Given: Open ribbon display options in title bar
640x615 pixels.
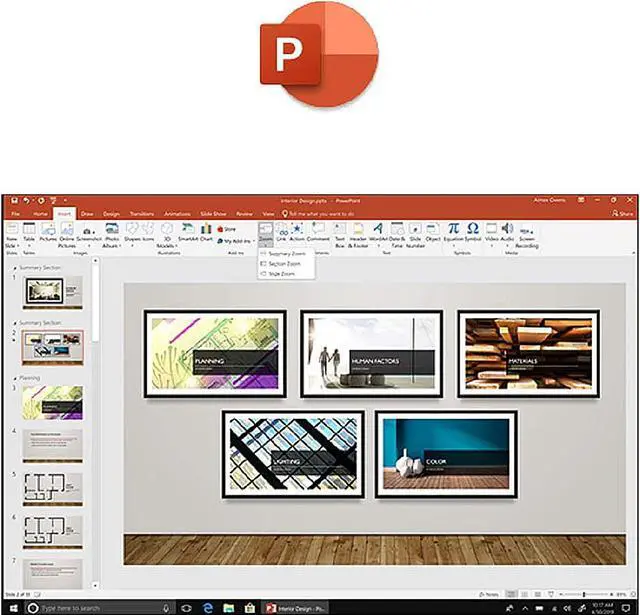Looking at the screenshot, I should 581,200.
